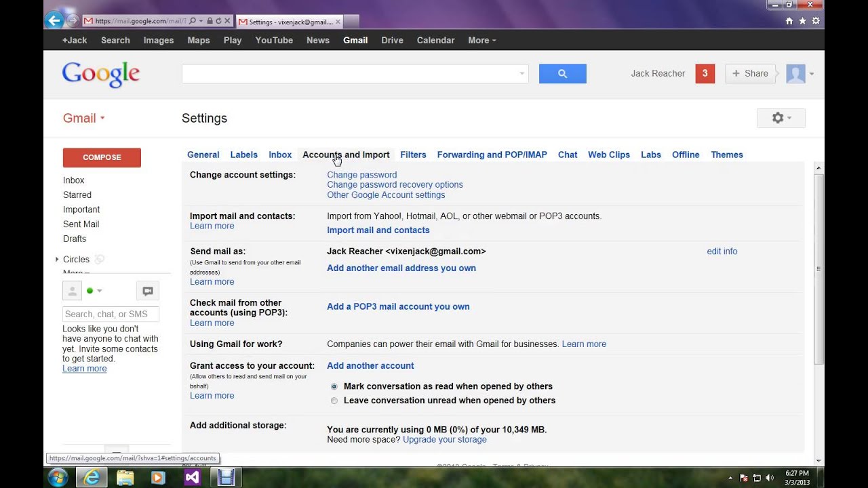Click the Change password link
This screenshot has width=868, height=488.
pyautogui.click(x=362, y=175)
